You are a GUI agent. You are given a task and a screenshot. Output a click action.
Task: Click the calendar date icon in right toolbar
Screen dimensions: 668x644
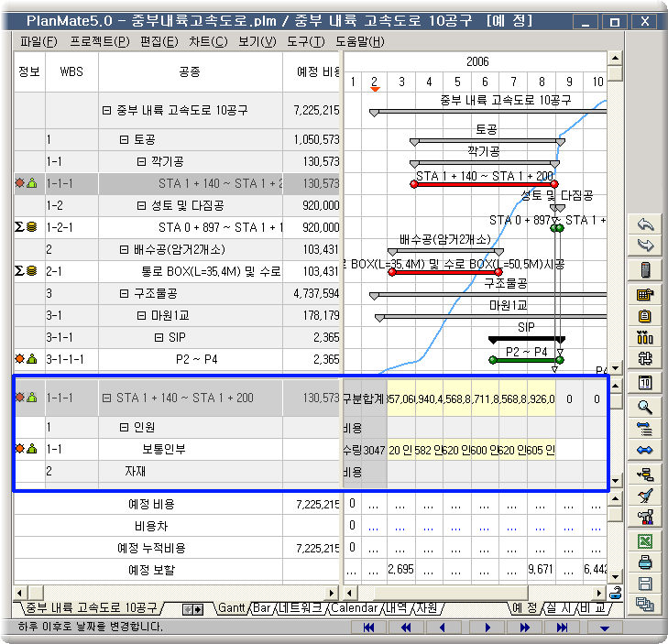(x=645, y=382)
